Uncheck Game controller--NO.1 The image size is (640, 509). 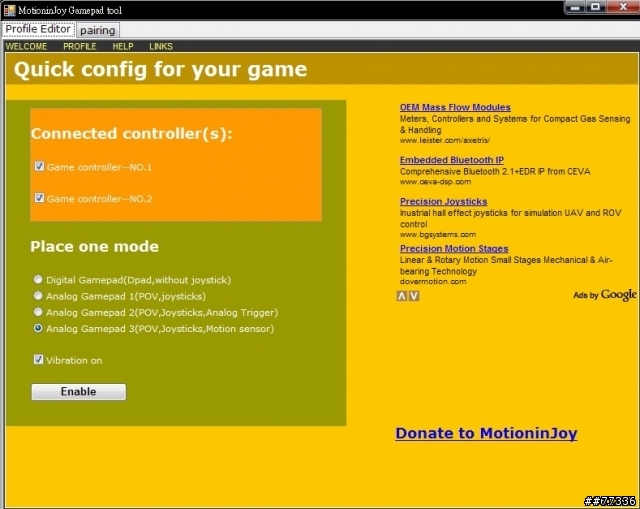[39, 166]
